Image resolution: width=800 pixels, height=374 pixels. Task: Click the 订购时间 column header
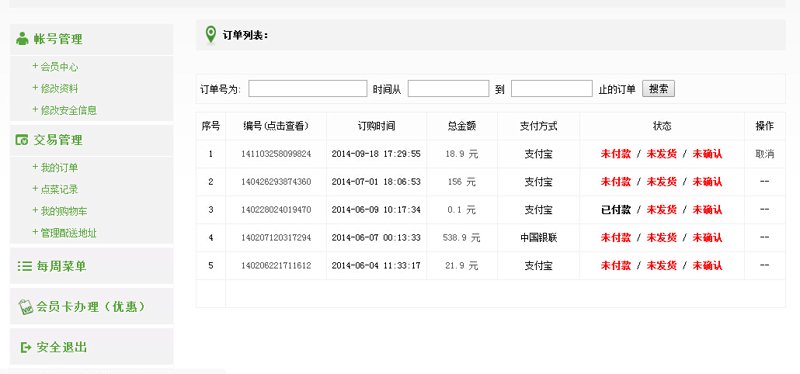coord(376,126)
